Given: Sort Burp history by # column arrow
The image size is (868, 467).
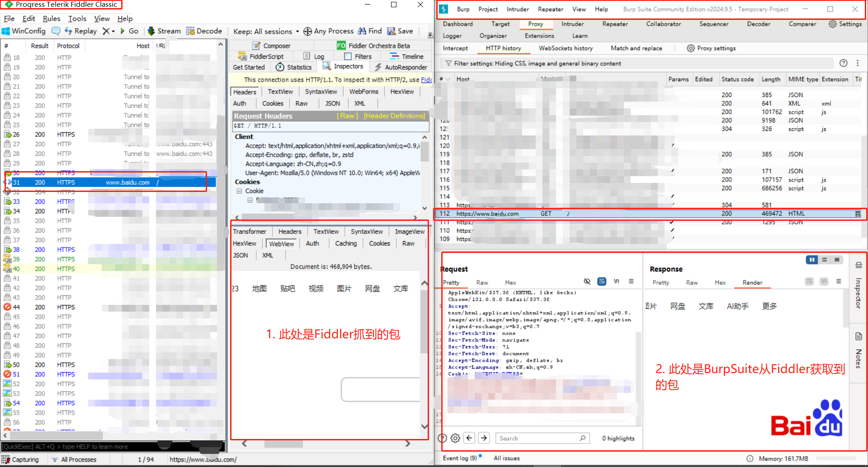Looking at the screenshot, I should tap(448, 79).
